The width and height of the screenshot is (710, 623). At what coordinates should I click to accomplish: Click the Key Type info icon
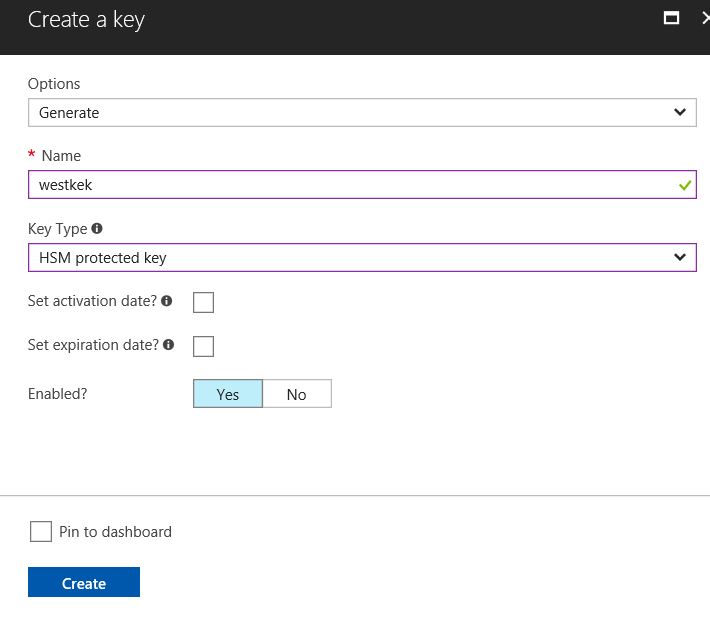[97, 228]
